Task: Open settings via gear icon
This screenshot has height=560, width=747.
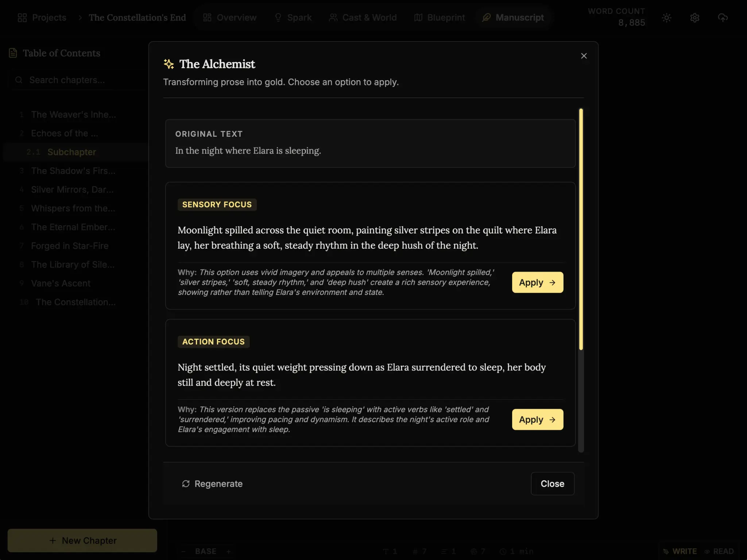Action: point(694,17)
